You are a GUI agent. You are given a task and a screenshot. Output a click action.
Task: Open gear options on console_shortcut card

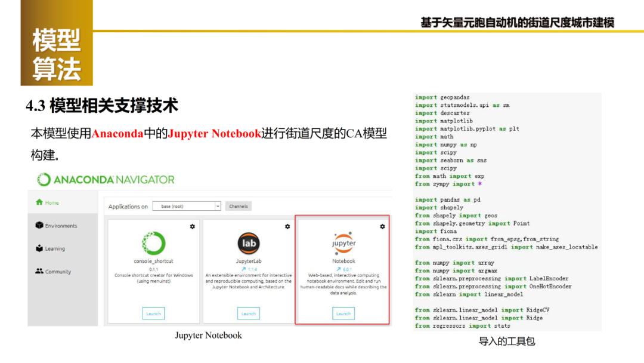(192, 226)
